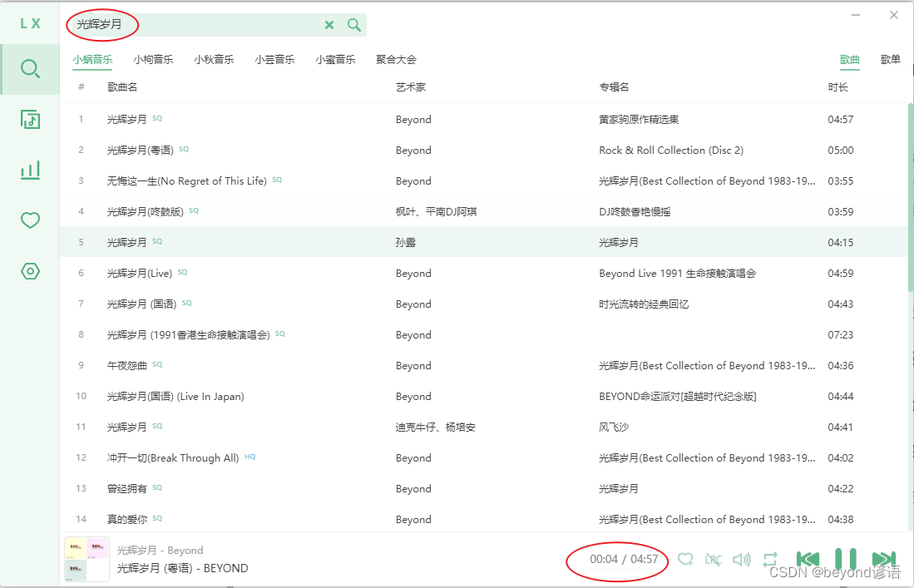Switch to 聚合大会 source tab
914x588 pixels.
(x=397, y=59)
